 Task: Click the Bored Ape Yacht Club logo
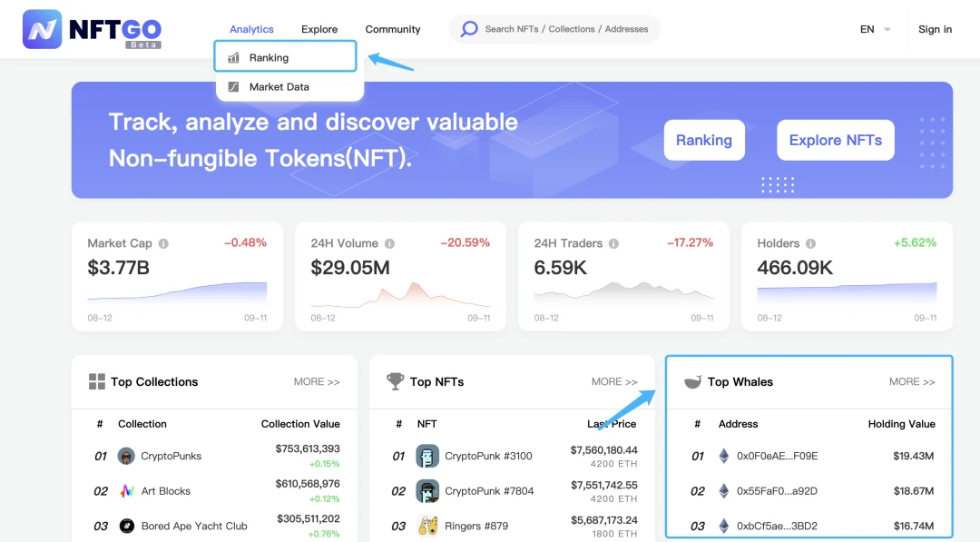tap(126, 526)
